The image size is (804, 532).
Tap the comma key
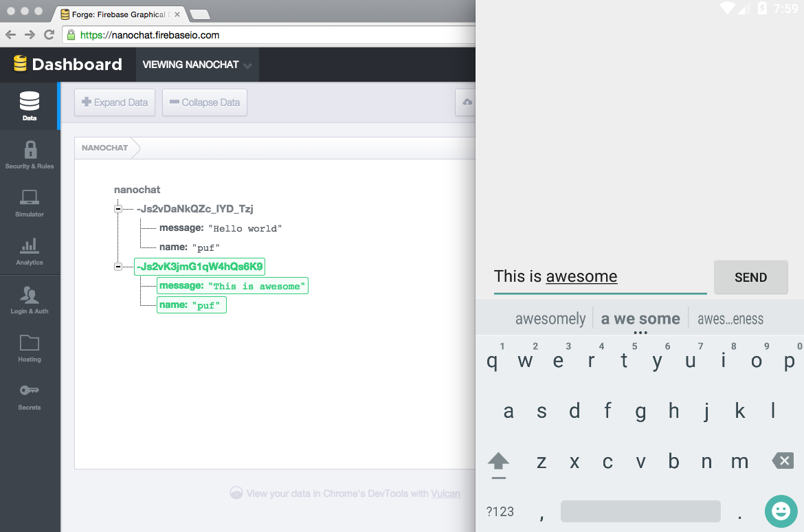coord(541,516)
